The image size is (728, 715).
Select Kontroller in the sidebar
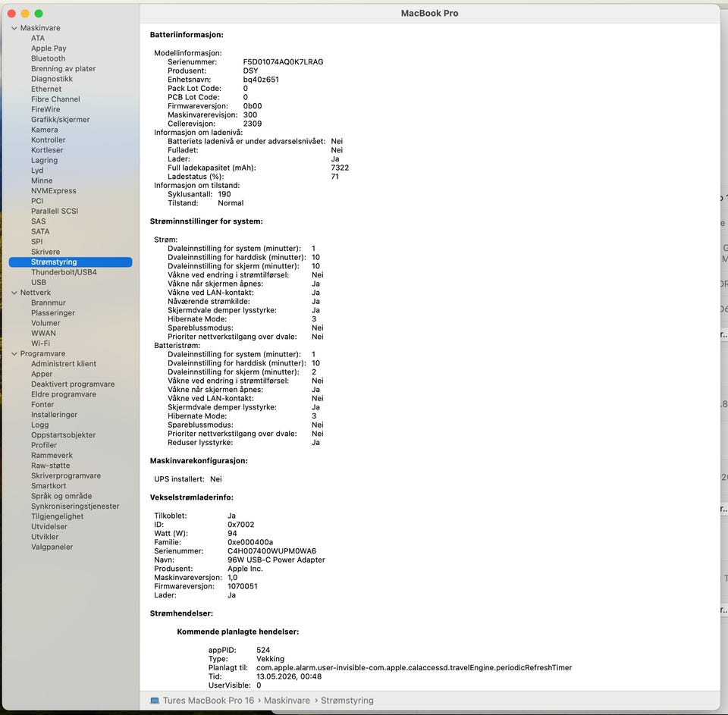pyautogui.click(x=49, y=140)
